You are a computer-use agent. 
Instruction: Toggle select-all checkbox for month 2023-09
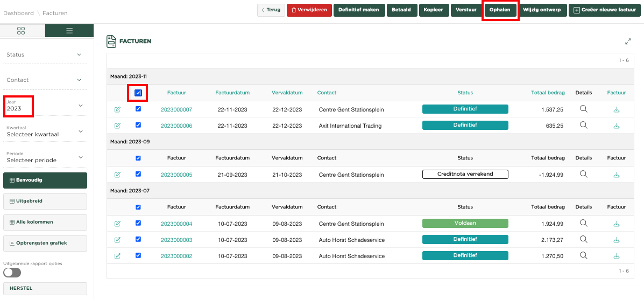[x=138, y=158]
